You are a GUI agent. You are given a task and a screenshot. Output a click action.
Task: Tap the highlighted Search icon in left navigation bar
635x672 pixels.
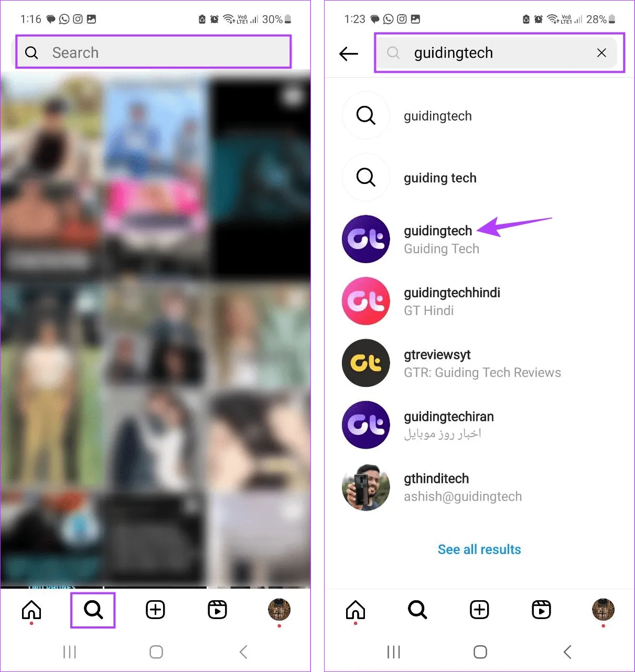[x=93, y=610]
